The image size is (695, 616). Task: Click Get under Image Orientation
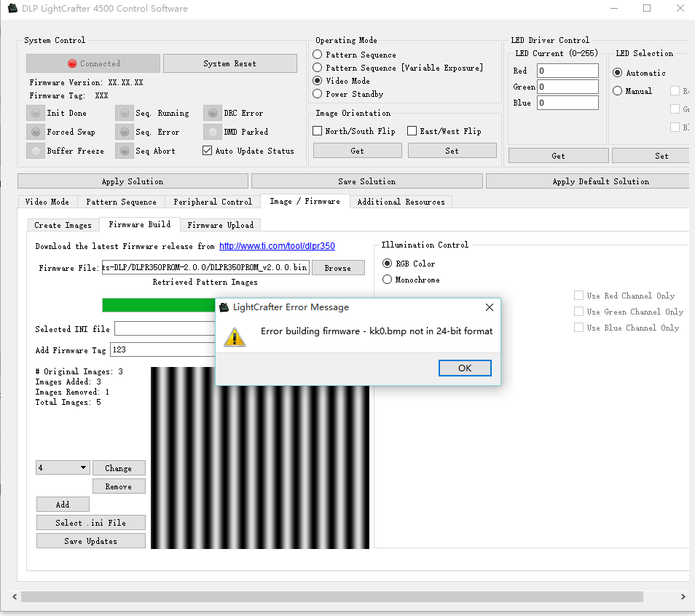357,151
